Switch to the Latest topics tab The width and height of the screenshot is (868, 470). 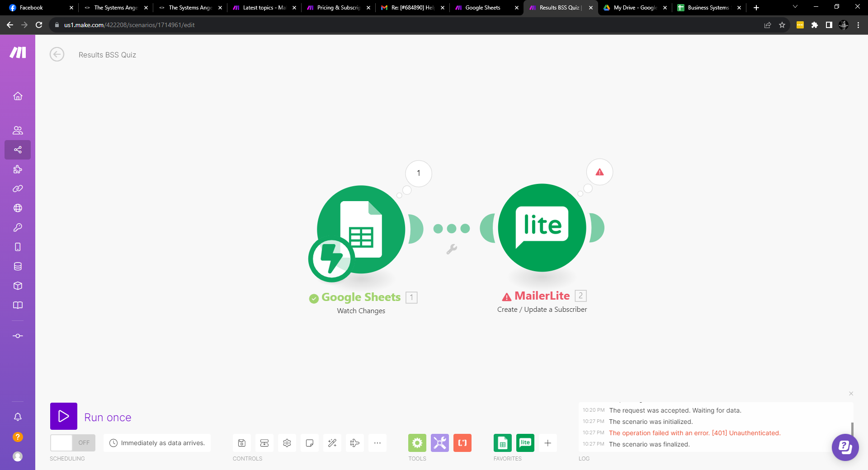[264, 8]
